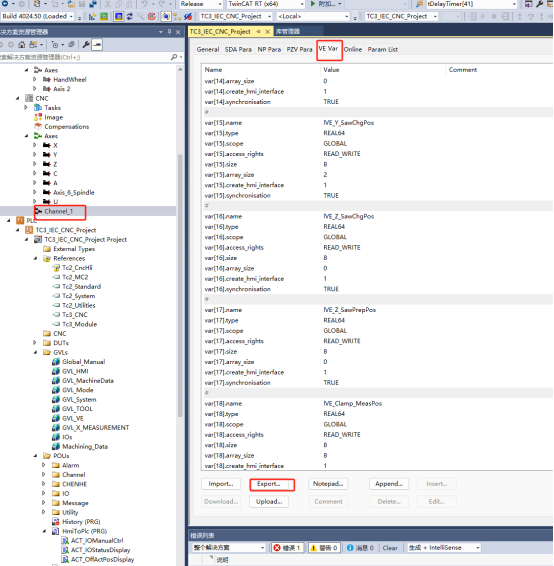Screen dimensions: 554x566
Task: Click the GVL_VE globe icon
Action: pyautogui.click(x=56, y=418)
